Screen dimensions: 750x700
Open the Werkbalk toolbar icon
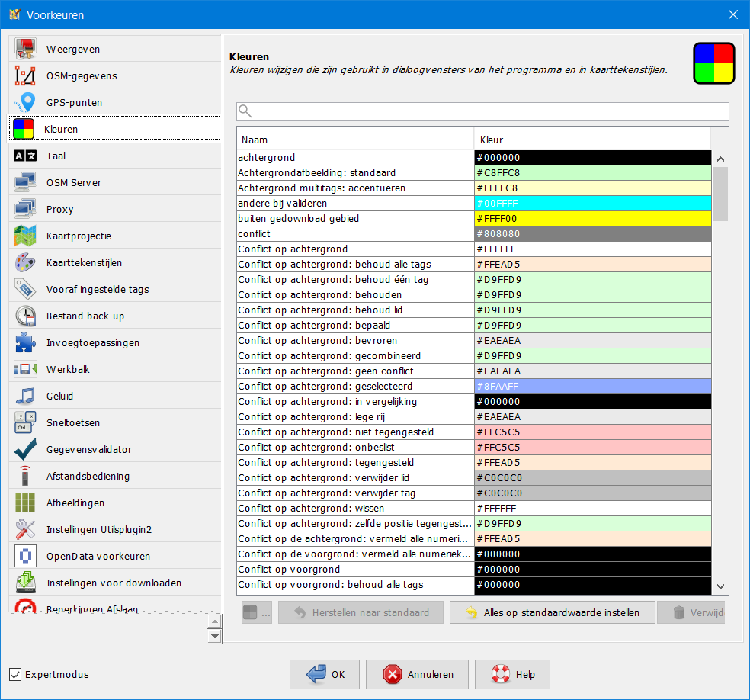click(x=25, y=369)
